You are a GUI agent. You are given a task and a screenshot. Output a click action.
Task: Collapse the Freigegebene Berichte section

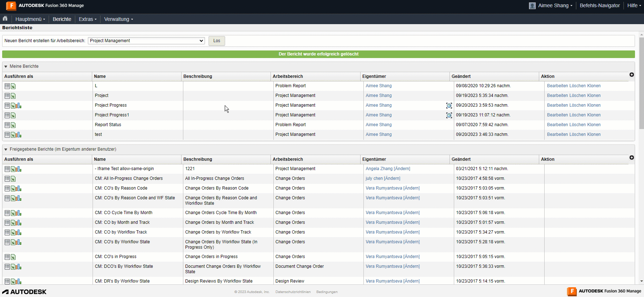6,150
